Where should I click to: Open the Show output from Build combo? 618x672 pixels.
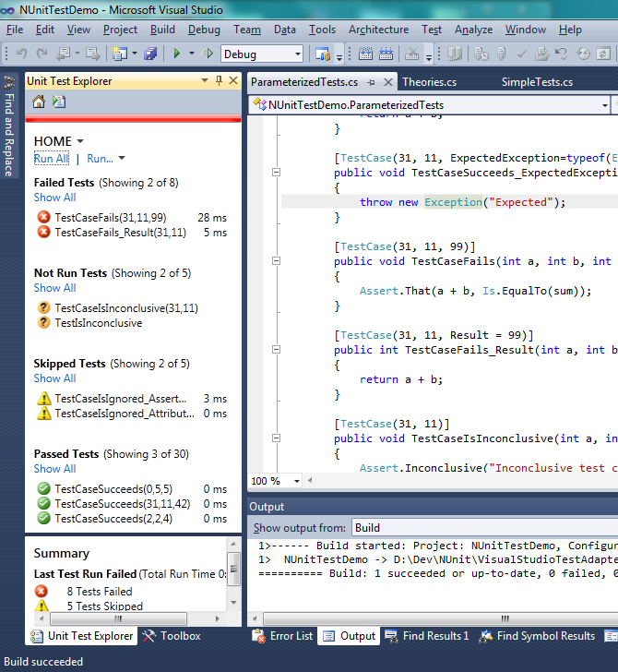pos(484,528)
